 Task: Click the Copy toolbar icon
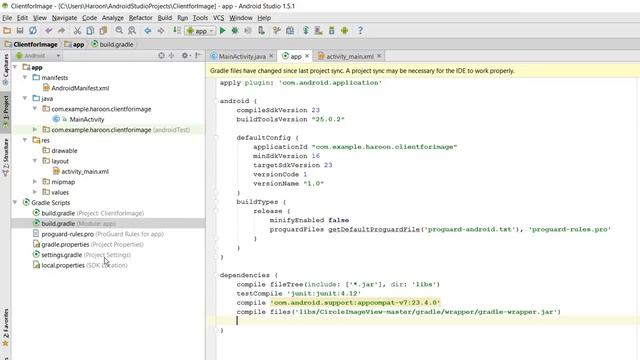click(x=90, y=31)
